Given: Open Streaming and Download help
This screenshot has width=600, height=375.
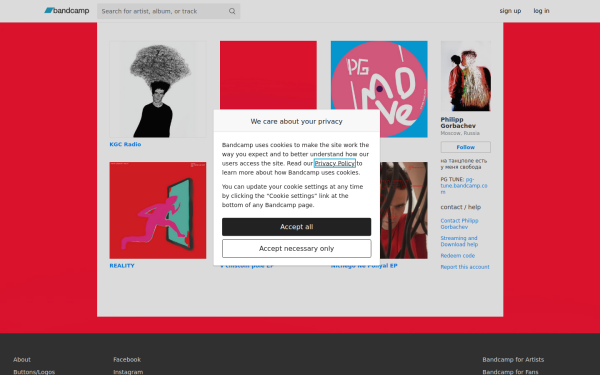Looking at the screenshot, I should click(x=459, y=241).
